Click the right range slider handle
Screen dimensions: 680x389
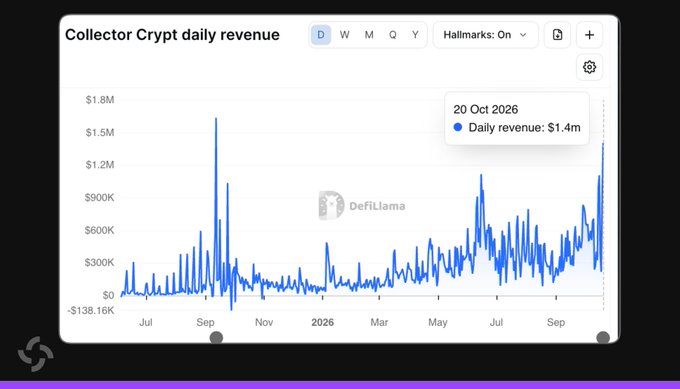click(x=603, y=337)
